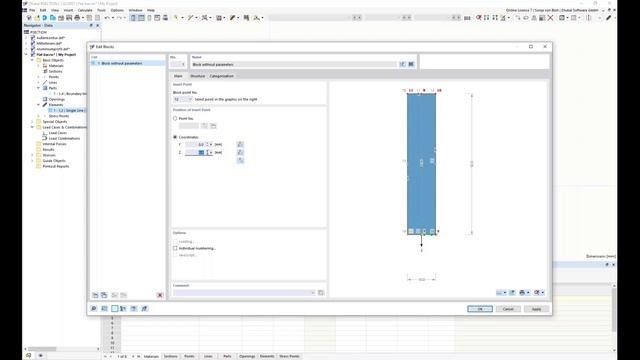Viewport: 640px width, 360px height.
Task: Select Openings in the Navigator tree
Action: (57, 99)
